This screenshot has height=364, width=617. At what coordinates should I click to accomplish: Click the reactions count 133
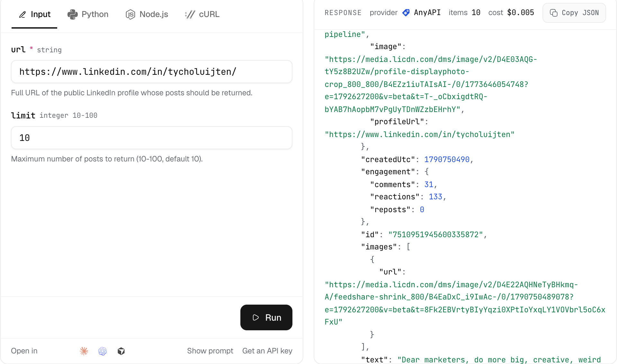coord(435,197)
